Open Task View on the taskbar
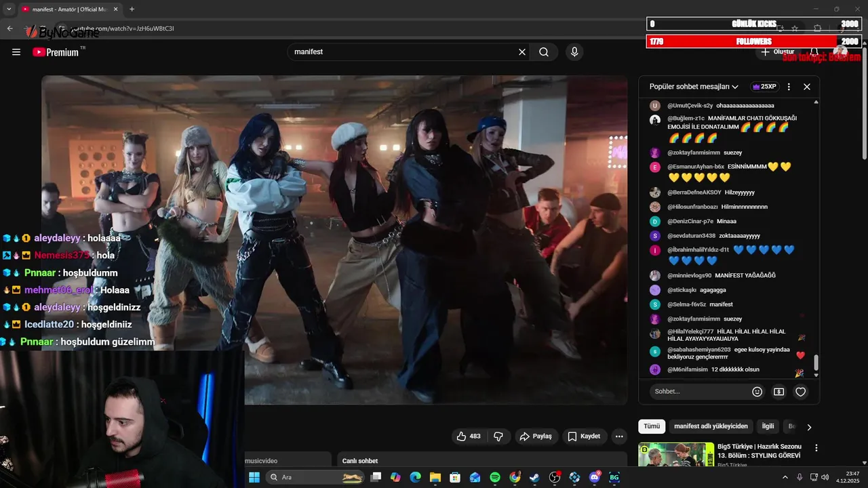This screenshot has width=868, height=488. [x=376, y=478]
